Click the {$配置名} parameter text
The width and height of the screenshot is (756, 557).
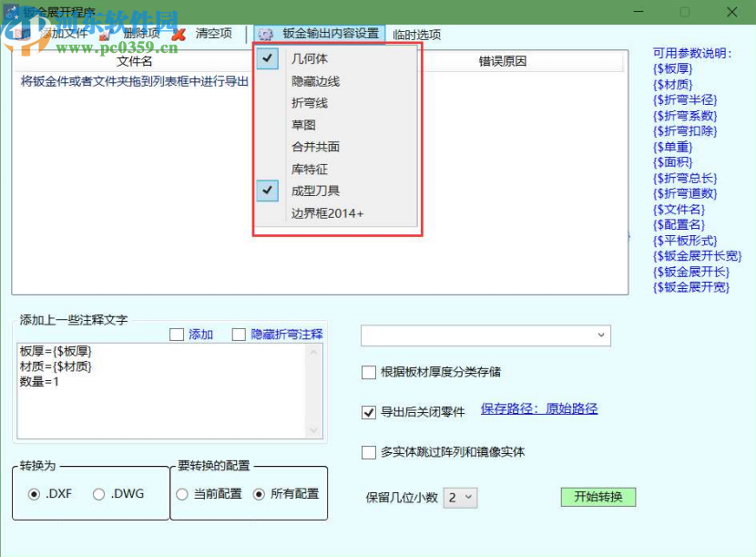(x=679, y=225)
